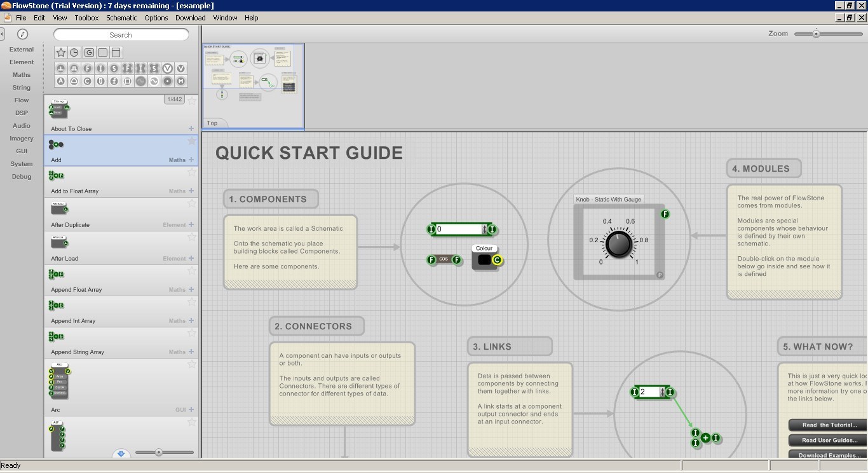Screen dimensions: 868x473
Task: Toggle favourite star for Append String Array
Action: 192,333
